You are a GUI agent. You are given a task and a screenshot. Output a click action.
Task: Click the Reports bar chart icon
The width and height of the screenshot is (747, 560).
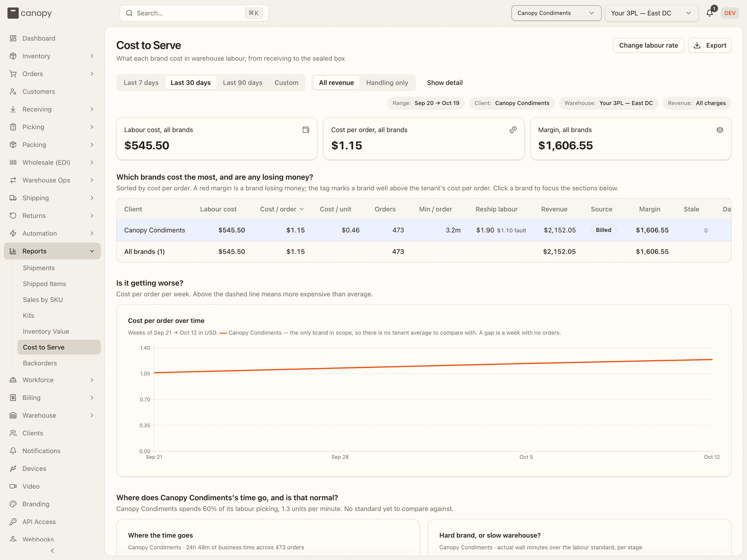click(x=13, y=251)
